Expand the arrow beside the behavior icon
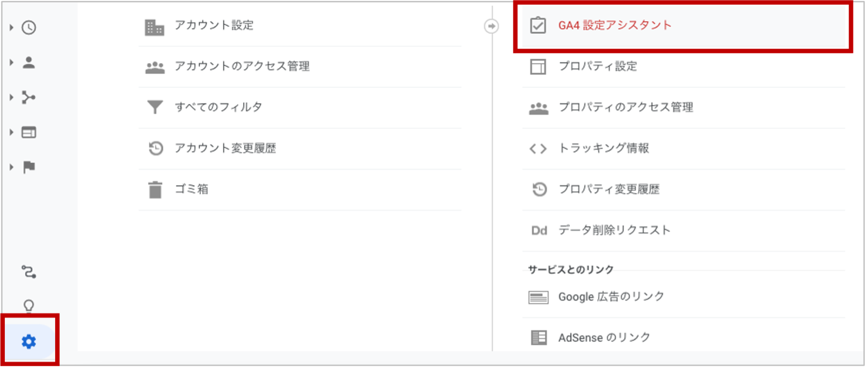 11,132
